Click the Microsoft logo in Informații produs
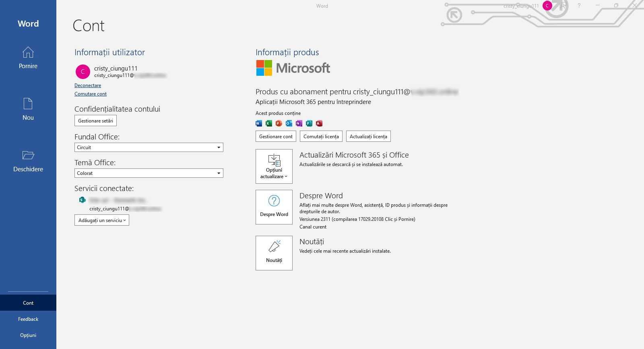 coord(293,68)
